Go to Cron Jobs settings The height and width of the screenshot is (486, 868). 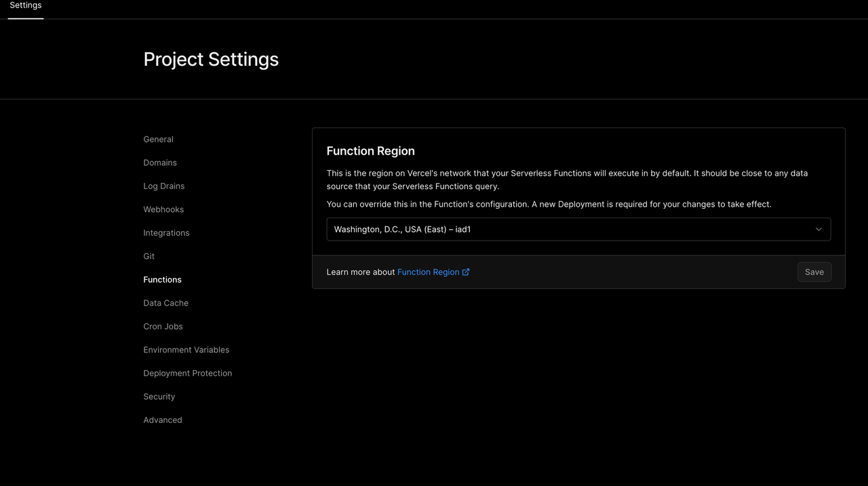click(x=163, y=326)
